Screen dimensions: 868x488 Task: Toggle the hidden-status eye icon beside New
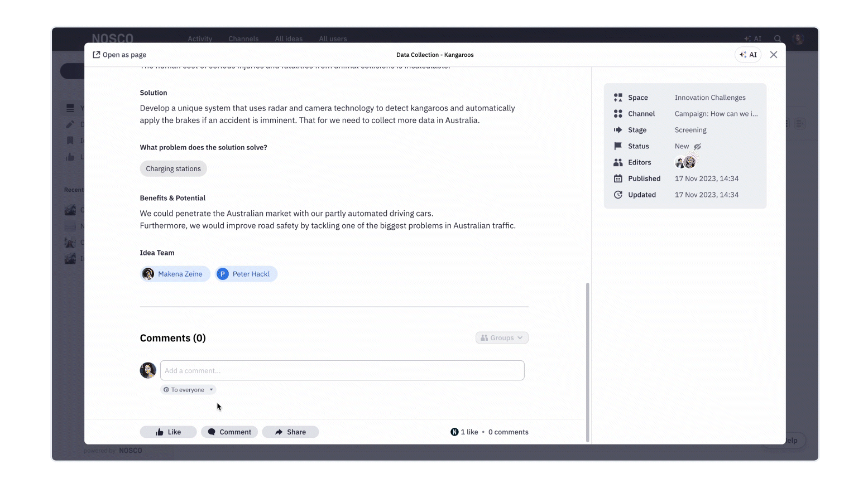[697, 147]
